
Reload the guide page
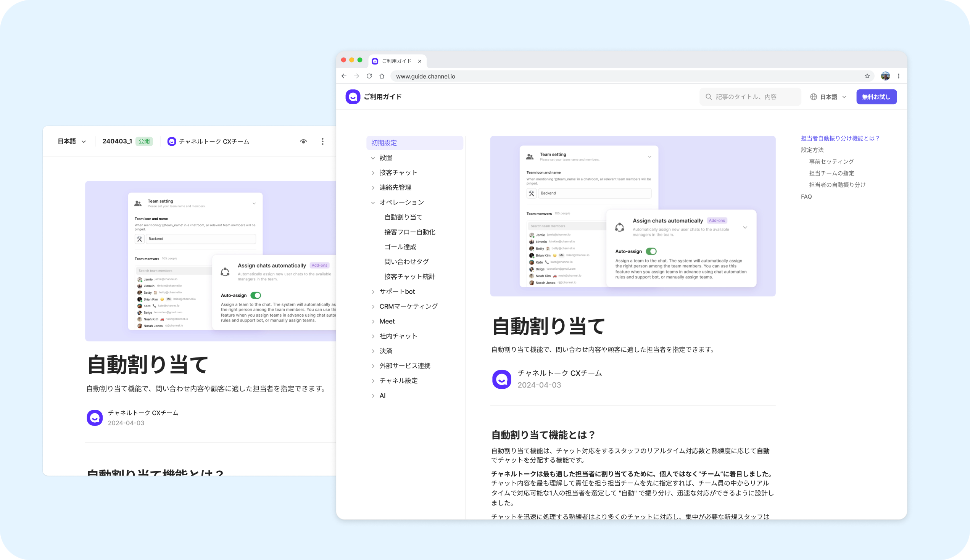point(369,76)
